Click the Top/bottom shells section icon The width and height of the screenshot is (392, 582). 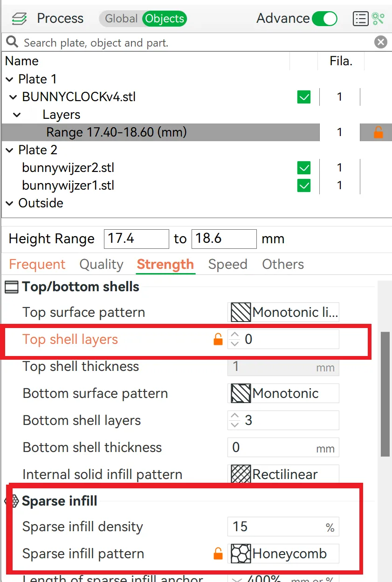click(11, 287)
